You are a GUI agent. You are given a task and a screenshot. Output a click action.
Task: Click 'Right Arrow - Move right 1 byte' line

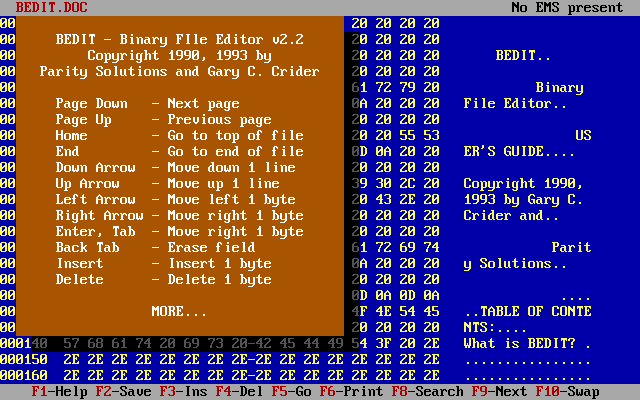(x=180, y=216)
